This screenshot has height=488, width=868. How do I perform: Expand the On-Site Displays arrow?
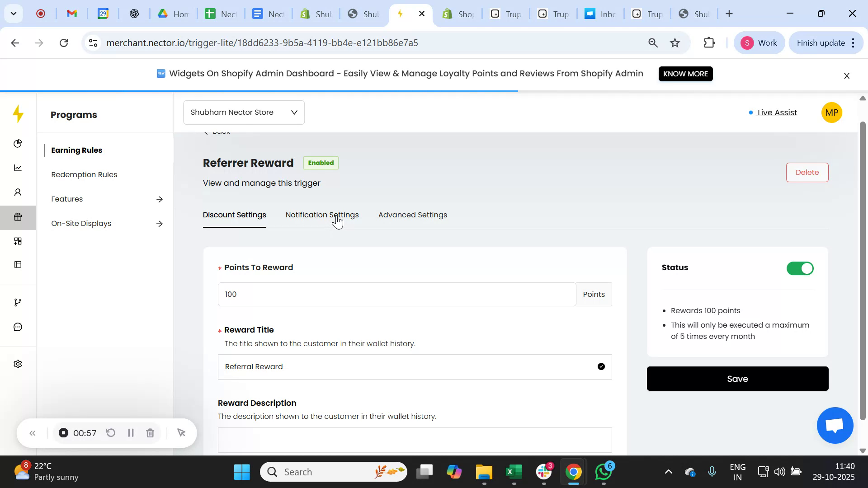[160, 223]
